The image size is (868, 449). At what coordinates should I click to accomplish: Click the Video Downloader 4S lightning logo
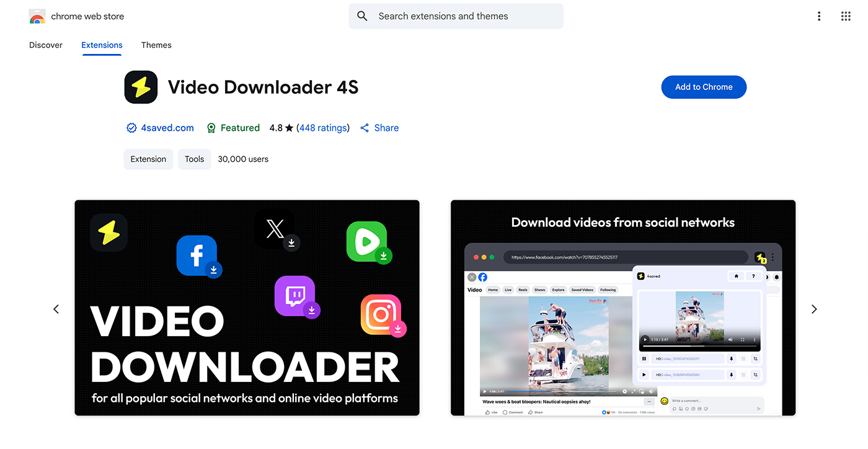pyautogui.click(x=141, y=87)
